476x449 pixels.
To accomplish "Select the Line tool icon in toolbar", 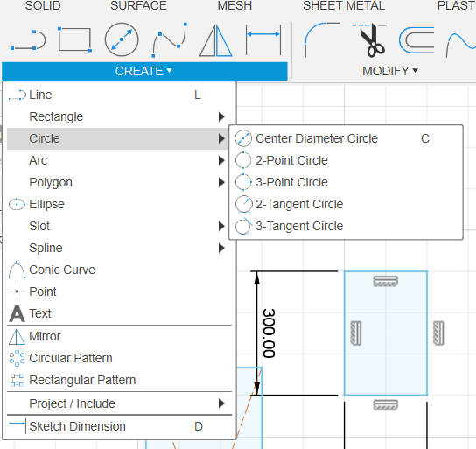I will 28,39.
